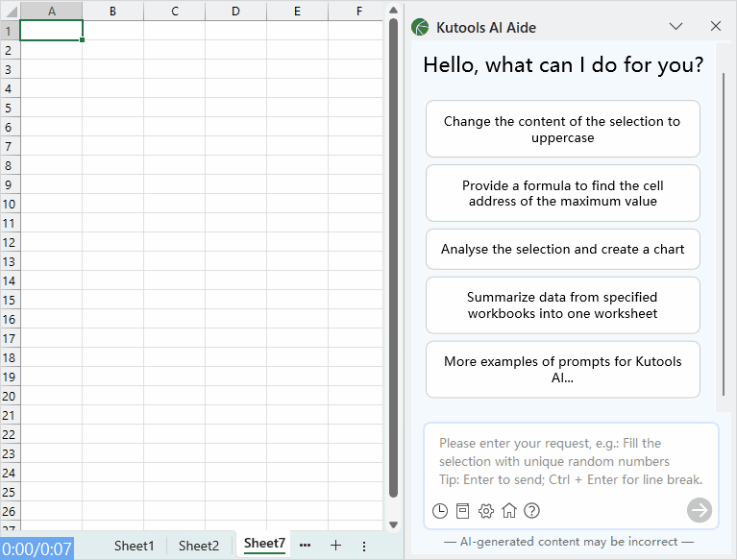Click the 'Hello, what can I do for you?' heading
Viewport: 737px width, 560px height.
pos(563,65)
